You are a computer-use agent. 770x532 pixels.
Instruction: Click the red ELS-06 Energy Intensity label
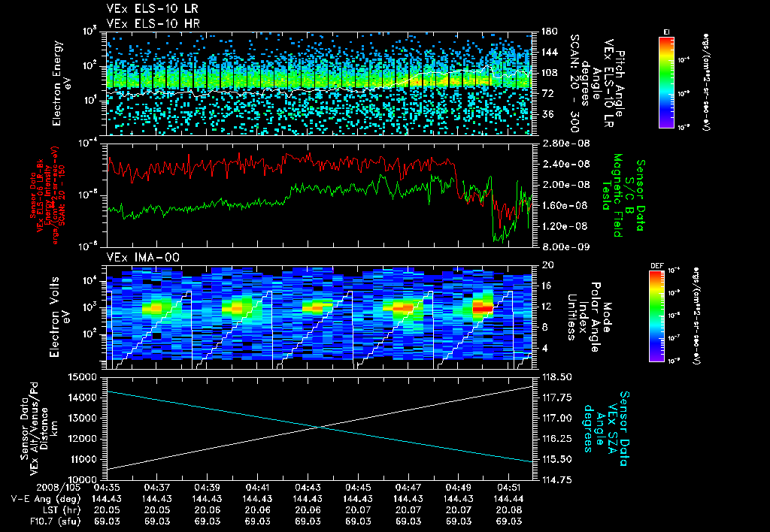click(x=48, y=195)
